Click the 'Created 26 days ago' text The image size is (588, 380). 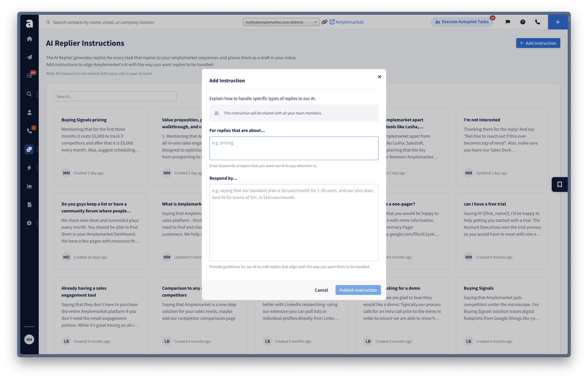90,257
